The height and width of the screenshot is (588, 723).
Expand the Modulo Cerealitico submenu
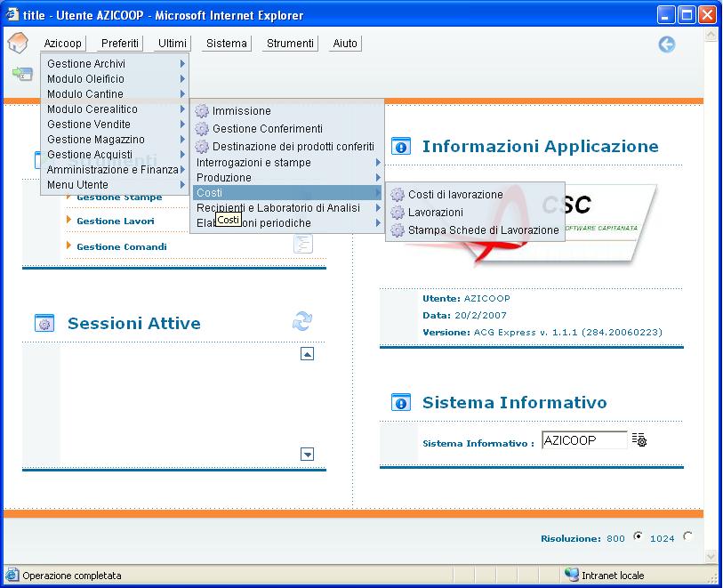click(x=182, y=109)
